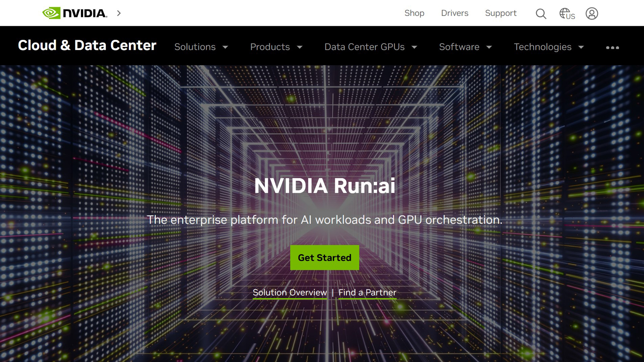Open the US region globe selector
Screen dimensions: 644x362
(x=567, y=14)
